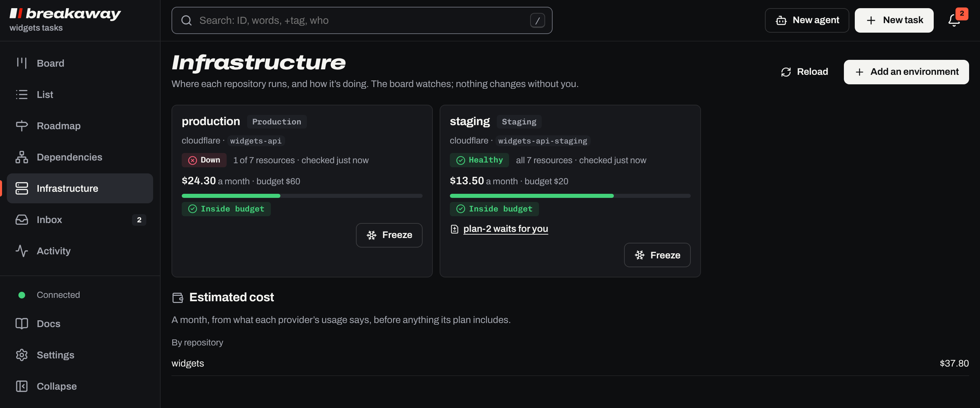Click the robot icon in New agent

[781, 20]
